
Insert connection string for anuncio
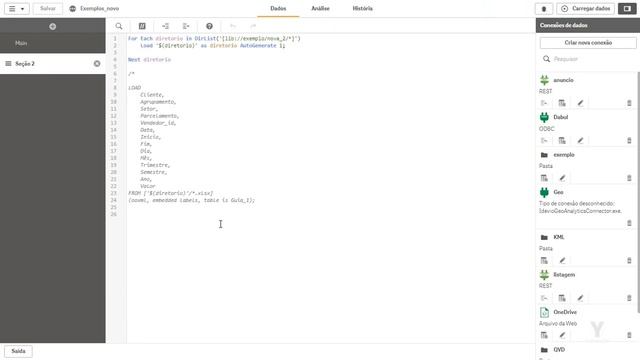point(544,103)
